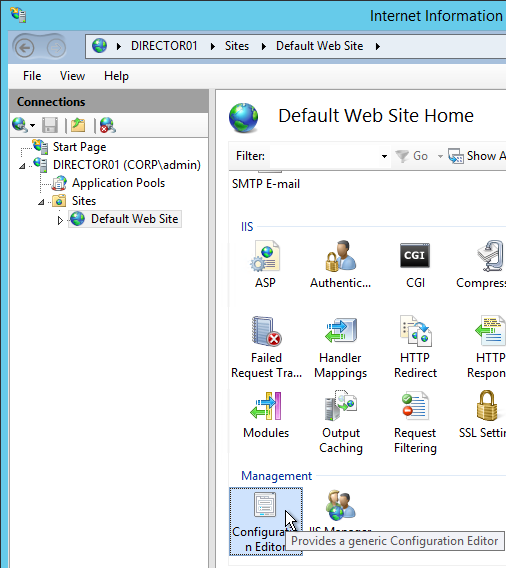Click Sites in the address breadcrumb
The image size is (506, 568).
click(x=237, y=46)
